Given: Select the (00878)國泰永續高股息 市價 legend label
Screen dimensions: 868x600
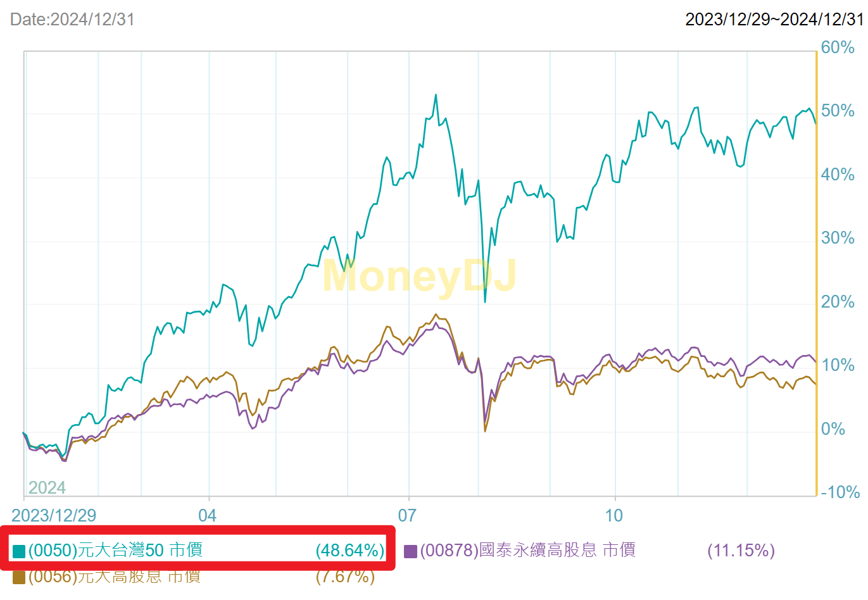Looking at the screenshot, I should tap(527, 550).
